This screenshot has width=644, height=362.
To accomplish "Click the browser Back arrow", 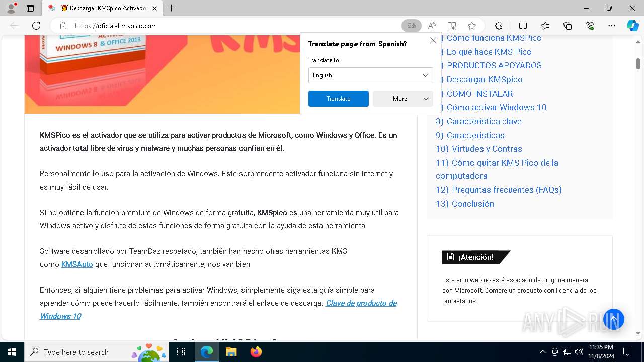I will pyautogui.click(x=14, y=26).
